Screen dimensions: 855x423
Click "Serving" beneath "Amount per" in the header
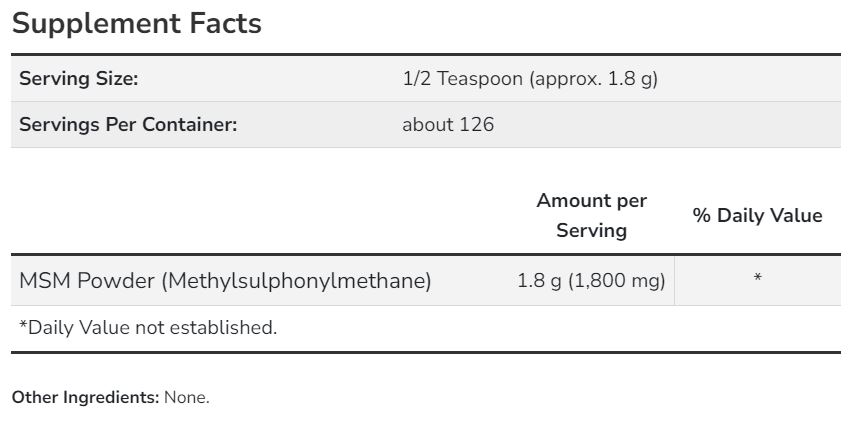tap(591, 230)
